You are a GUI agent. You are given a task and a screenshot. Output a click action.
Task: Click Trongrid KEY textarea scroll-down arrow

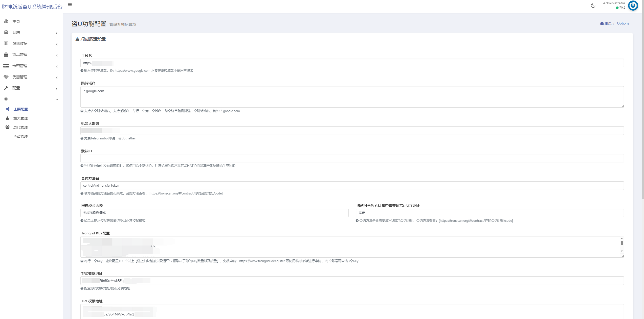pyautogui.click(x=622, y=251)
